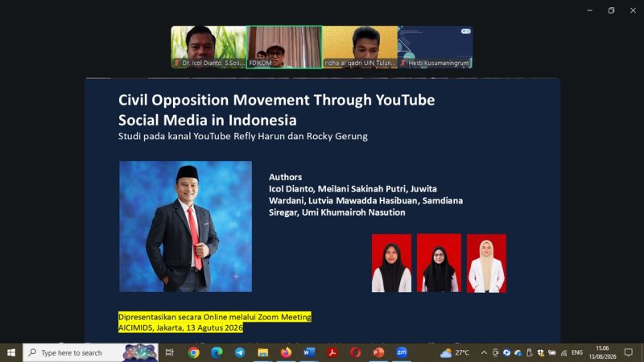Image resolution: width=644 pixels, height=362 pixels.
Task: Click the leftmost red-background author photo
Action: [x=391, y=263]
